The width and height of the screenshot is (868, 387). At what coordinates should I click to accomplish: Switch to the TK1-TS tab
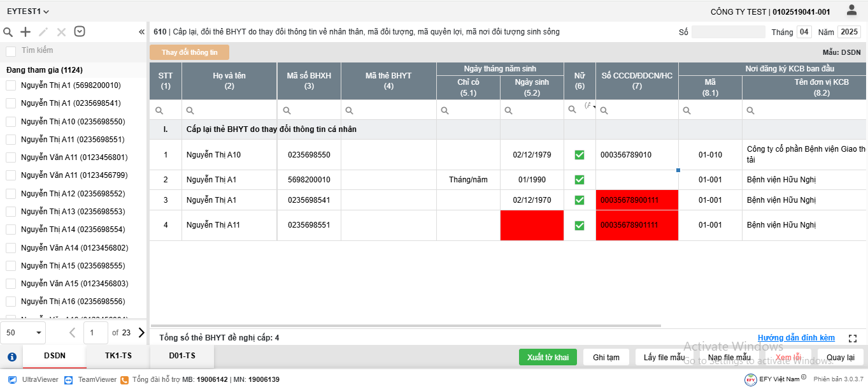click(118, 356)
